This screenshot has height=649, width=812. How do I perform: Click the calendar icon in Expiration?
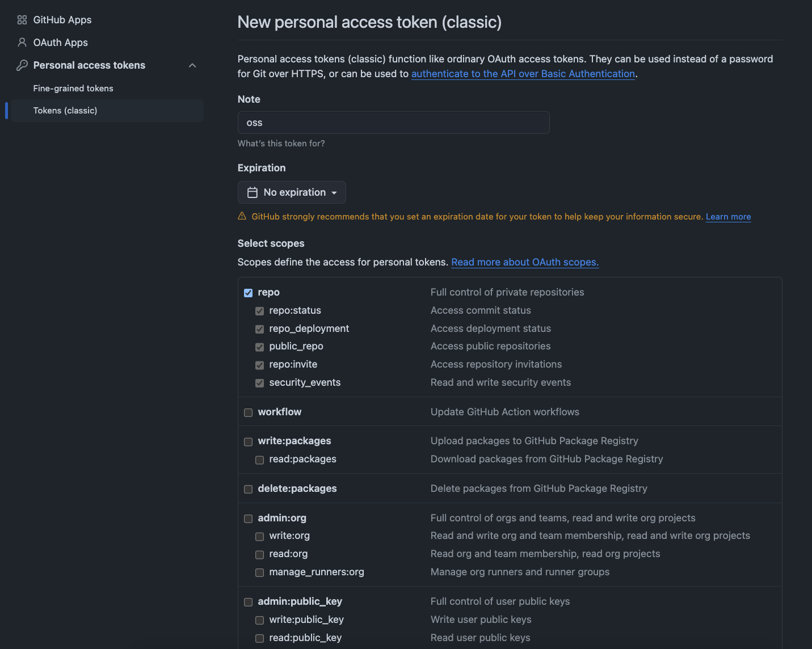(x=253, y=192)
